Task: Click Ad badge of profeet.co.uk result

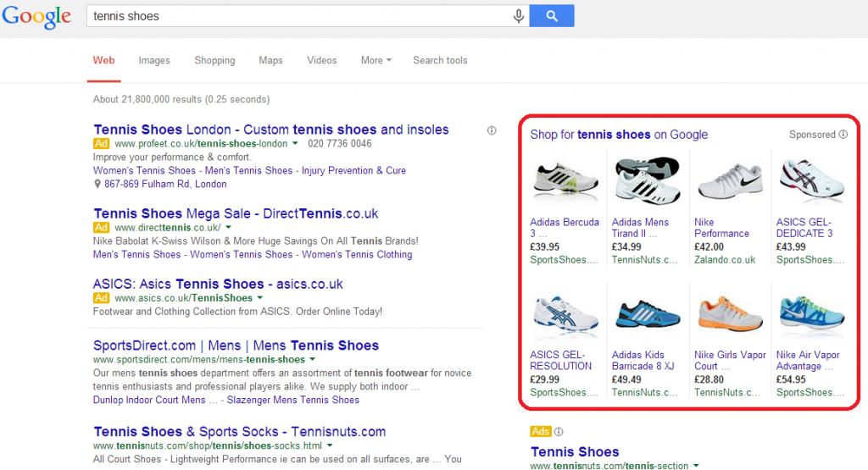Action: point(102,144)
